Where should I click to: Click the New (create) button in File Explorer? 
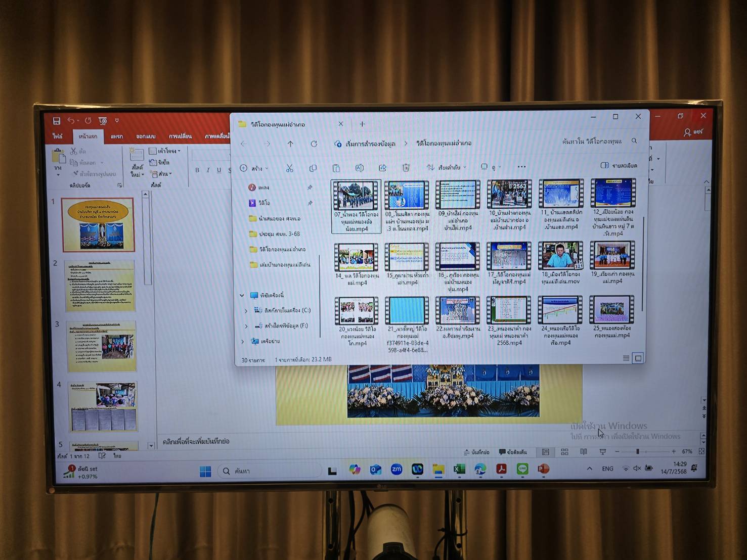[254, 168]
